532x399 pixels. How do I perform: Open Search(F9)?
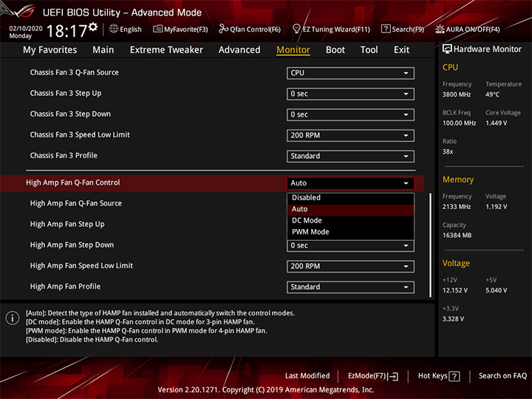[x=403, y=29]
